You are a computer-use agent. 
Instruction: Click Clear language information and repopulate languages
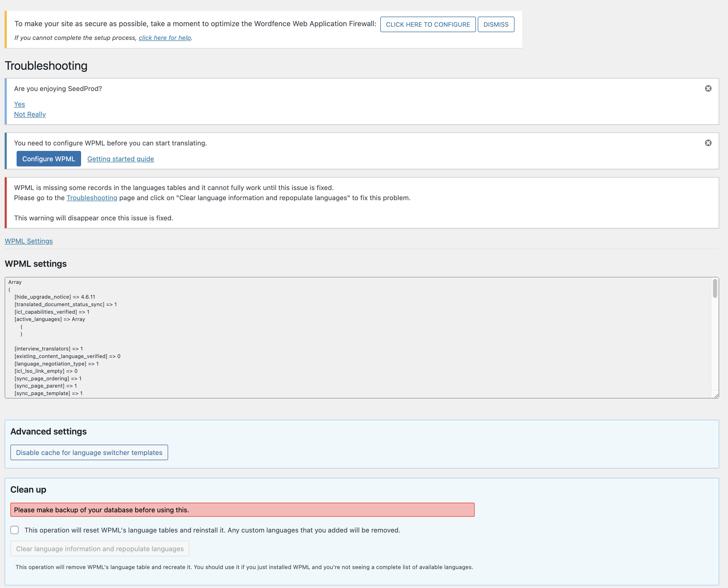point(100,549)
